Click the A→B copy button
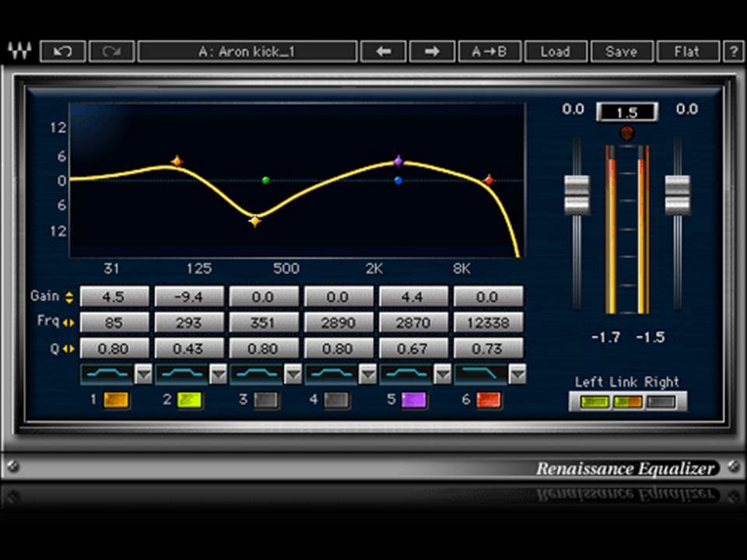Image resolution: width=747 pixels, height=560 pixels. (x=489, y=51)
